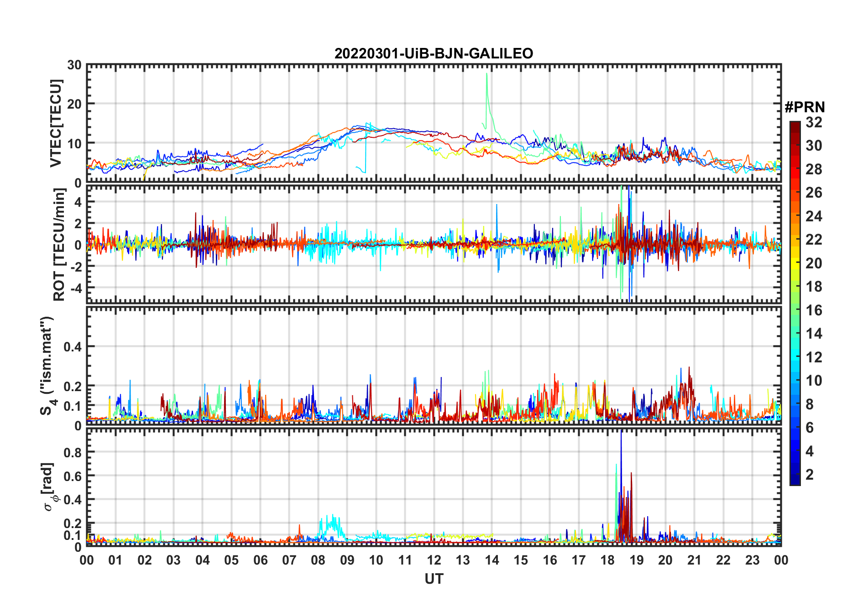Click colorbar tick label 2
This screenshot has height=607, width=868.
click(x=810, y=475)
